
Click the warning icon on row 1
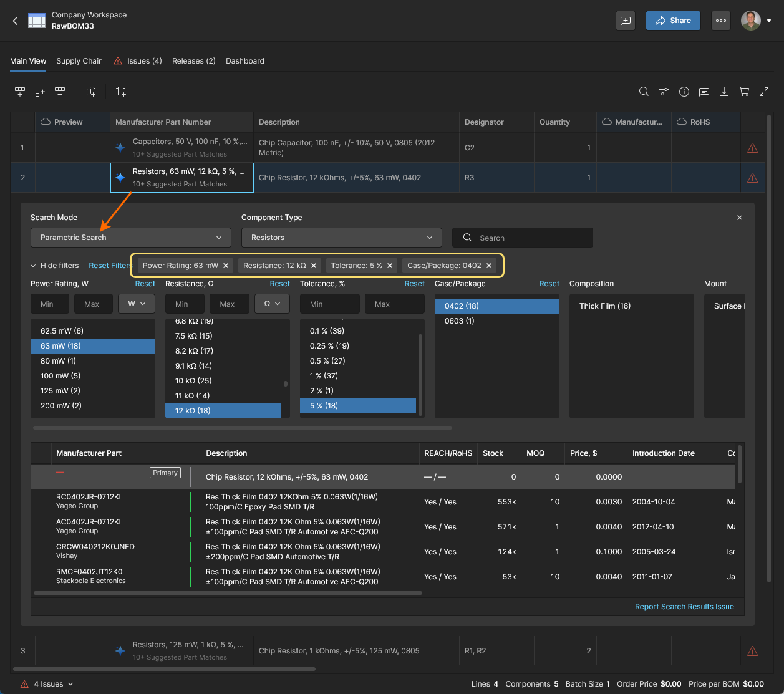tap(753, 148)
